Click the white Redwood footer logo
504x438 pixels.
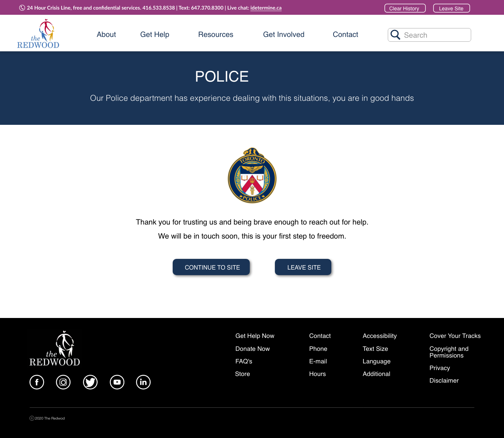pyautogui.click(x=55, y=348)
